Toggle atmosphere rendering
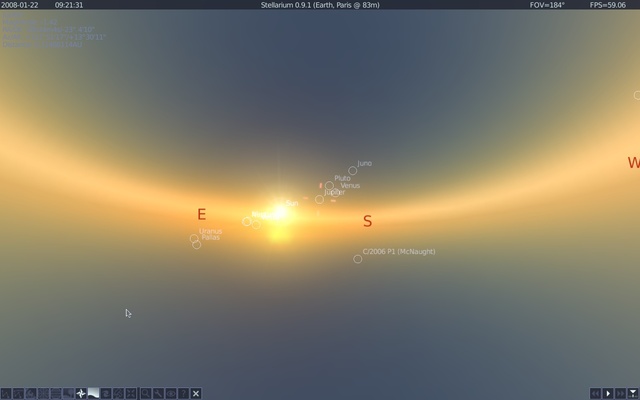The image size is (640, 400). click(x=93, y=393)
